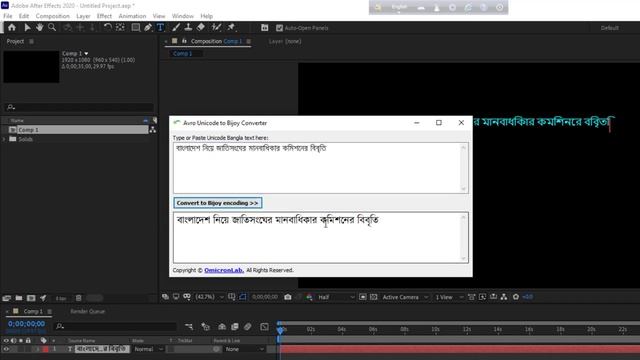Viewport: 640px width, 360px height.
Task: Enable motion blur for timeline layers
Action: pos(247,327)
